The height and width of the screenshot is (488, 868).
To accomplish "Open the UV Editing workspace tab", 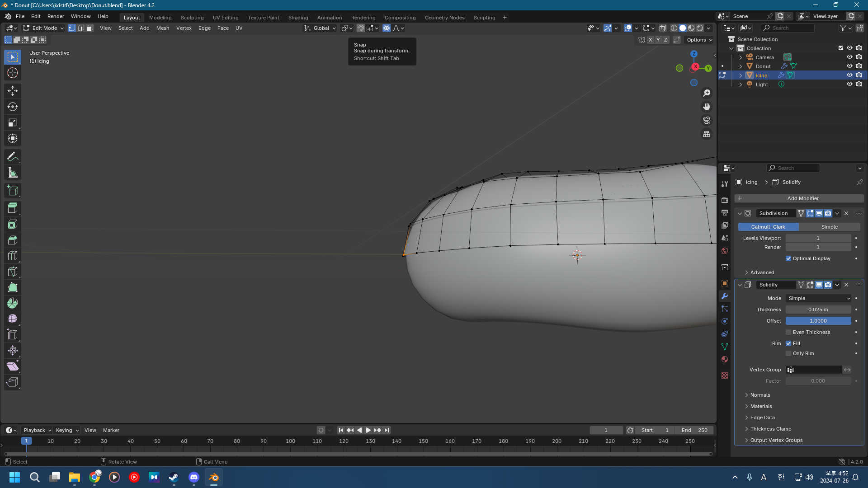I will coord(226,18).
